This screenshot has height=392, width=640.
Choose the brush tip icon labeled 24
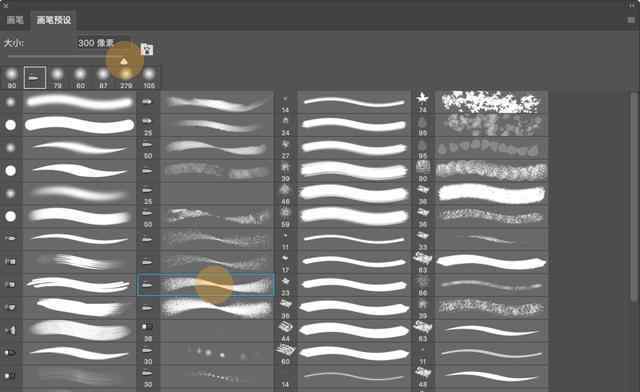point(285,125)
